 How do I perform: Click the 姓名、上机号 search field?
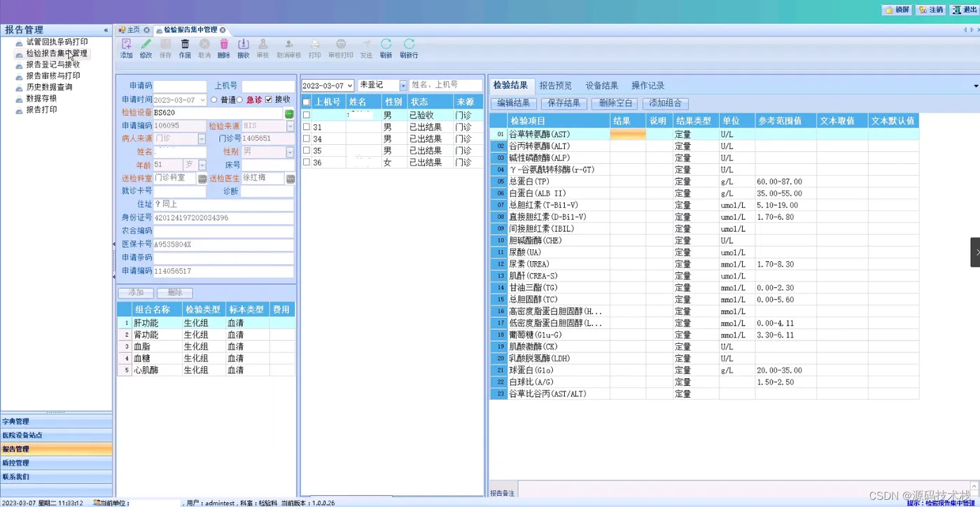446,85
